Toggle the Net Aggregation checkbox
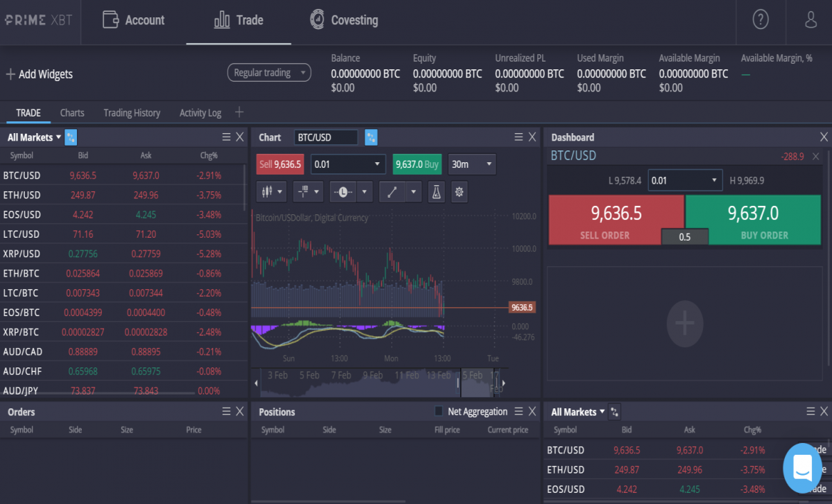Viewport: 832px width, 504px height. (x=439, y=412)
